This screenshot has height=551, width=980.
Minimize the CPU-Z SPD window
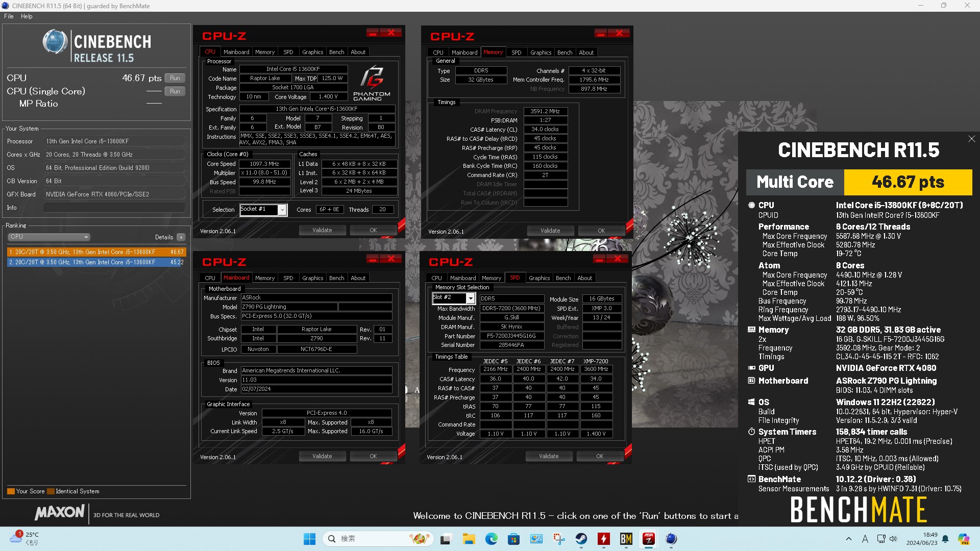click(599, 259)
